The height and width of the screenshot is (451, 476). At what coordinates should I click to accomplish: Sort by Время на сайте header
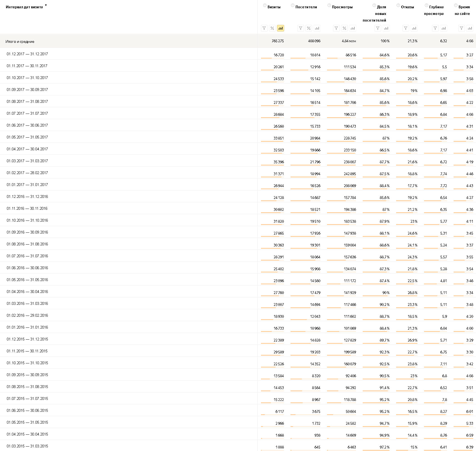pyautogui.click(x=462, y=10)
